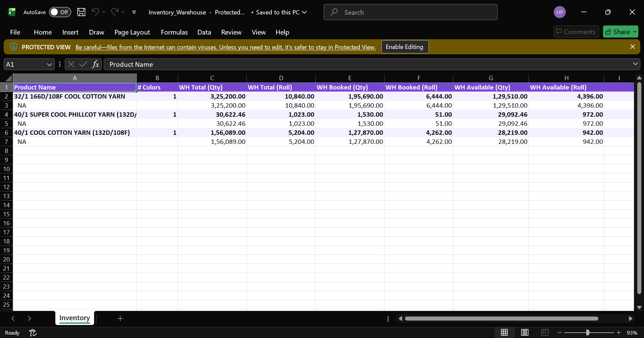
Task: Open the File menu
Action: [x=15, y=32]
